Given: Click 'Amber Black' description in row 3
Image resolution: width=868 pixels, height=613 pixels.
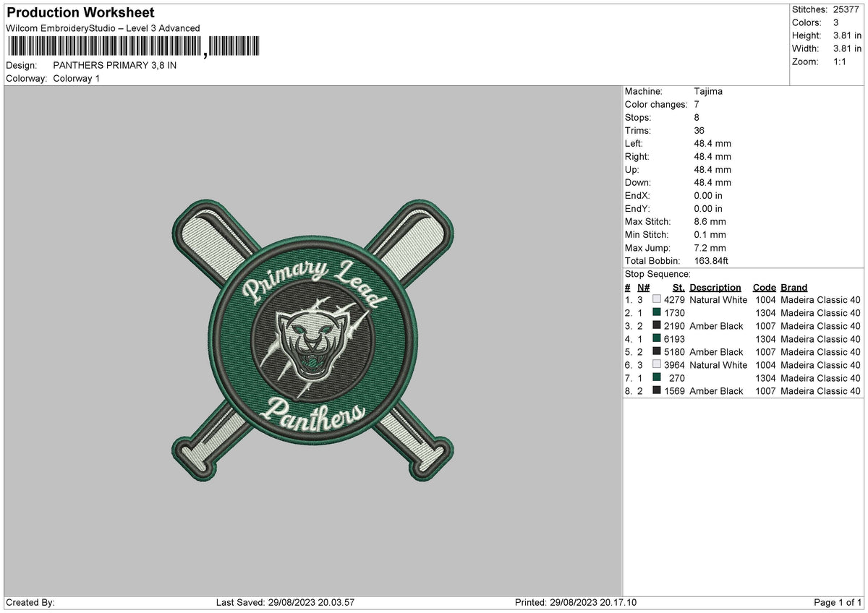Looking at the screenshot, I should pyautogui.click(x=716, y=326).
